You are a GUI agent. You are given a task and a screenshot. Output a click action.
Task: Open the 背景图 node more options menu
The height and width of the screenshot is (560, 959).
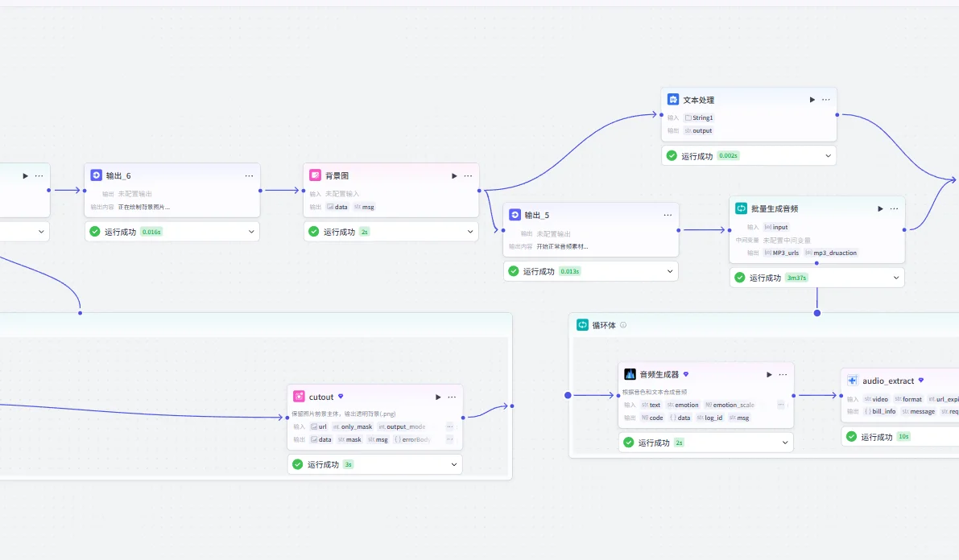point(469,175)
